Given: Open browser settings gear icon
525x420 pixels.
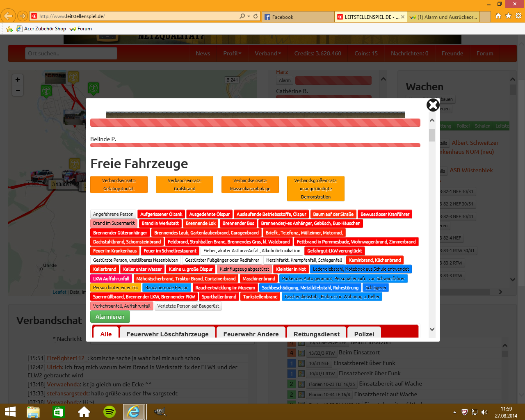Looking at the screenshot, I should (x=518, y=16).
